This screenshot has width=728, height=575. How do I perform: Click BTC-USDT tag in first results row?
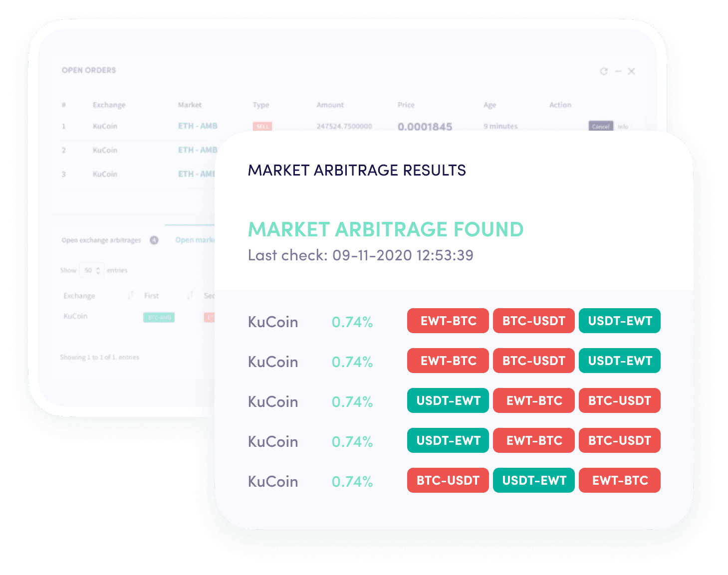534,321
